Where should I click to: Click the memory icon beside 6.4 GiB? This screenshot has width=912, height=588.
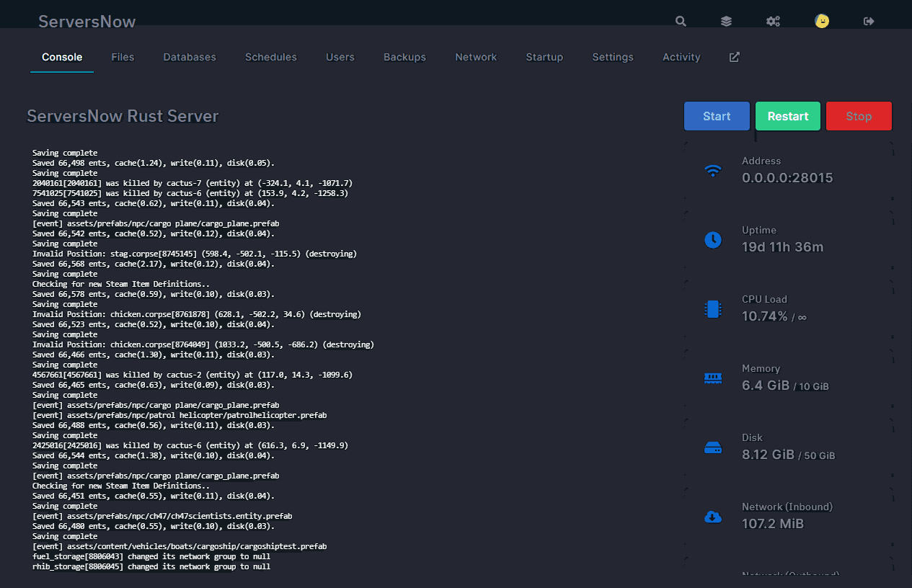(x=712, y=378)
